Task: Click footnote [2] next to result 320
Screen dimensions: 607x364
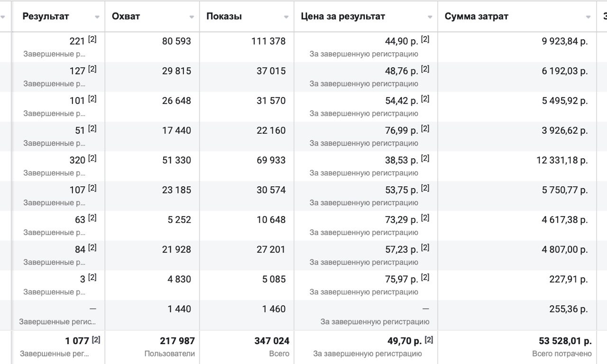Action: [x=92, y=158]
